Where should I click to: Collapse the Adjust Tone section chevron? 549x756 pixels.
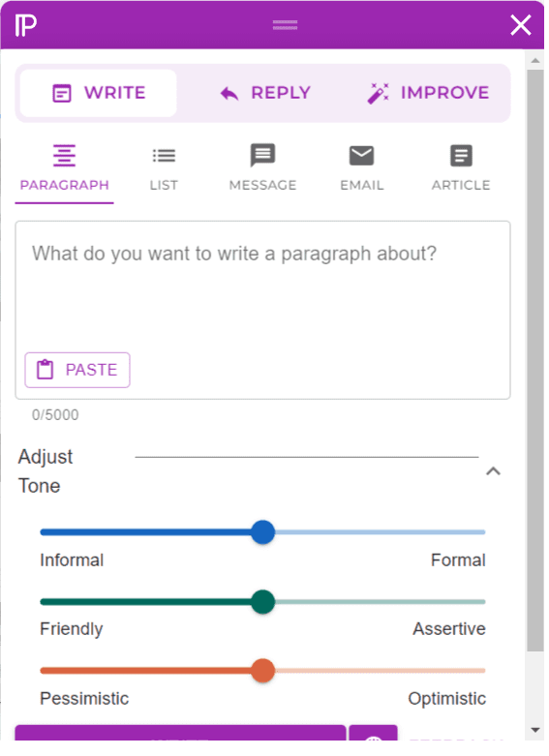point(493,471)
